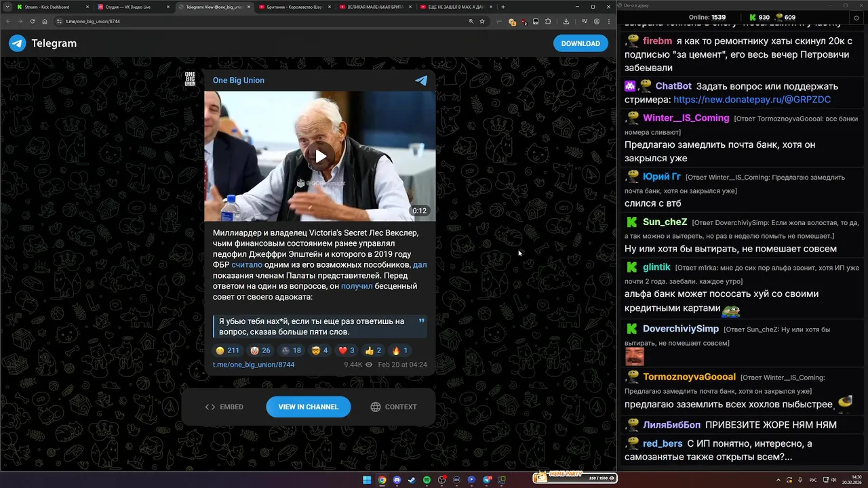Click the fire reaction with count 1

click(400, 350)
